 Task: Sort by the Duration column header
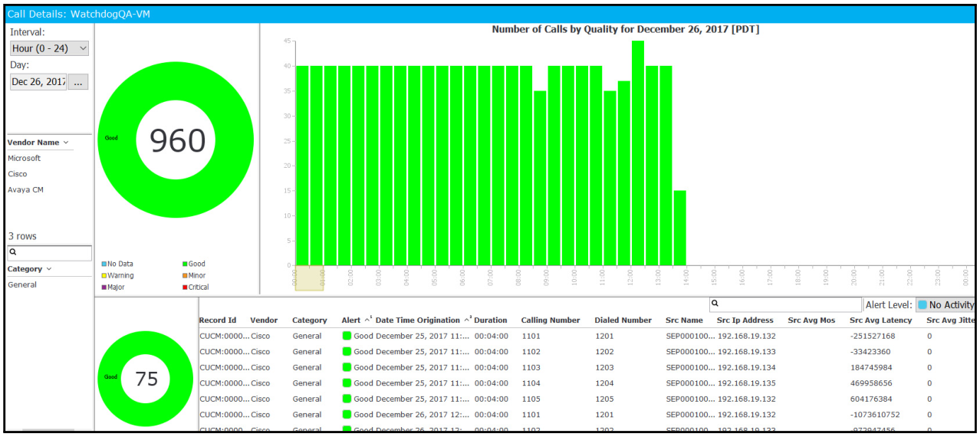tap(491, 320)
